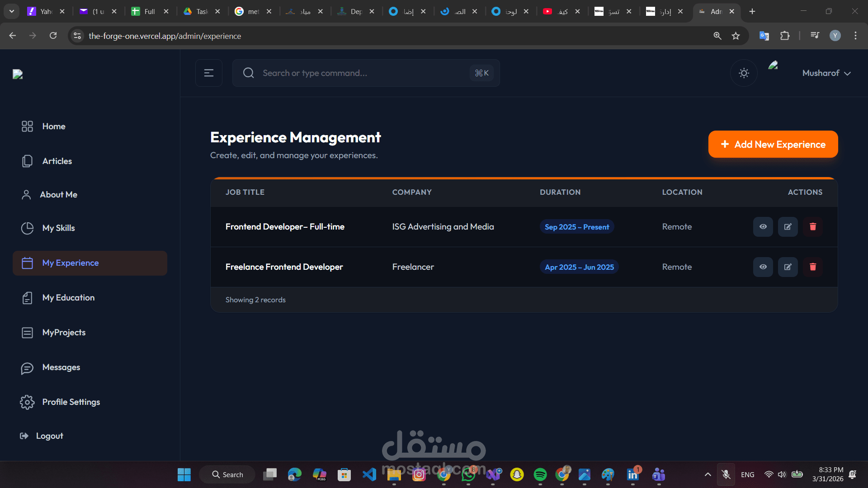Go to My Education in sidebar

(x=68, y=298)
